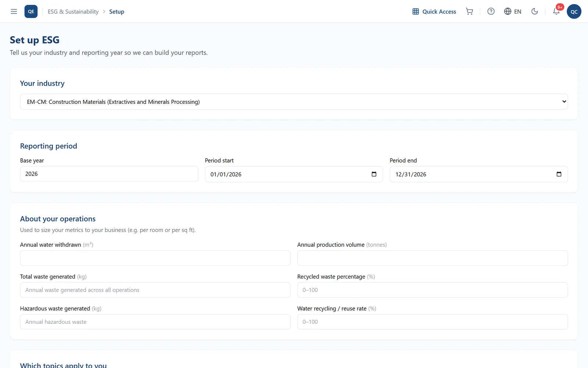Go to ESG & Sustainability breadcrumb
The image size is (588, 368).
click(x=73, y=11)
